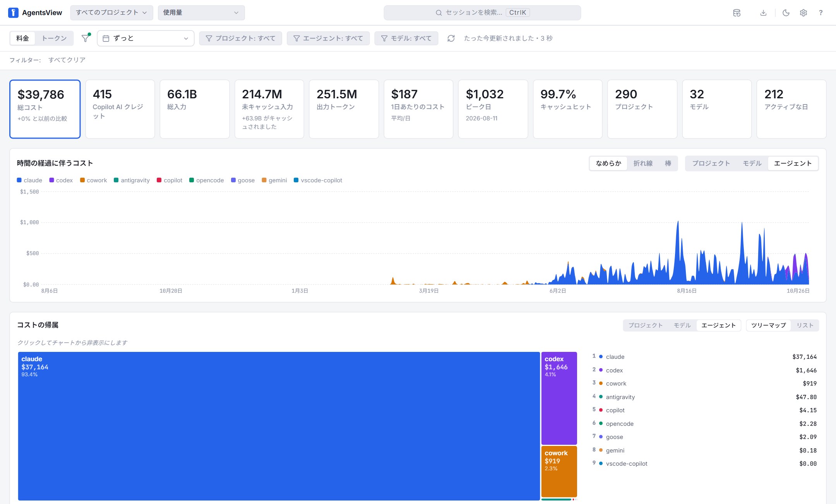Group cost attribution by モデル
The height and width of the screenshot is (504, 836).
(x=682, y=325)
